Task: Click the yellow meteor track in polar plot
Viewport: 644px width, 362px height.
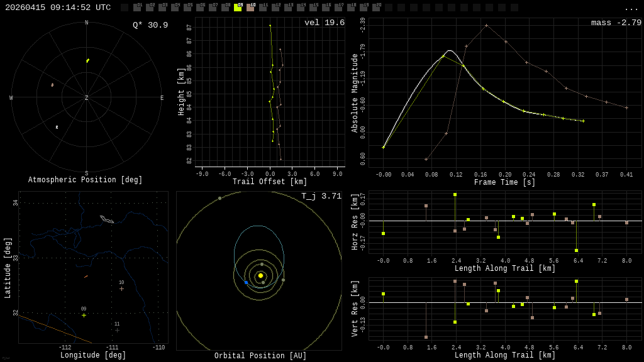Action: [x=87, y=61]
